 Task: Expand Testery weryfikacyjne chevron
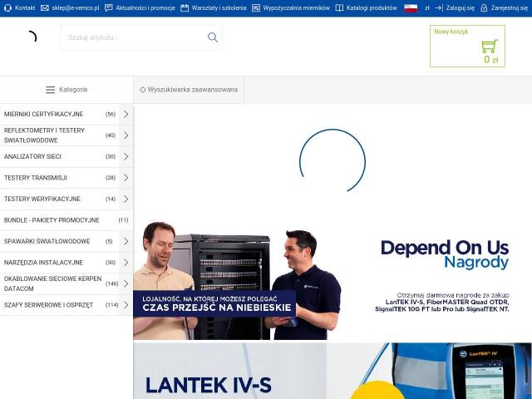(126, 199)
